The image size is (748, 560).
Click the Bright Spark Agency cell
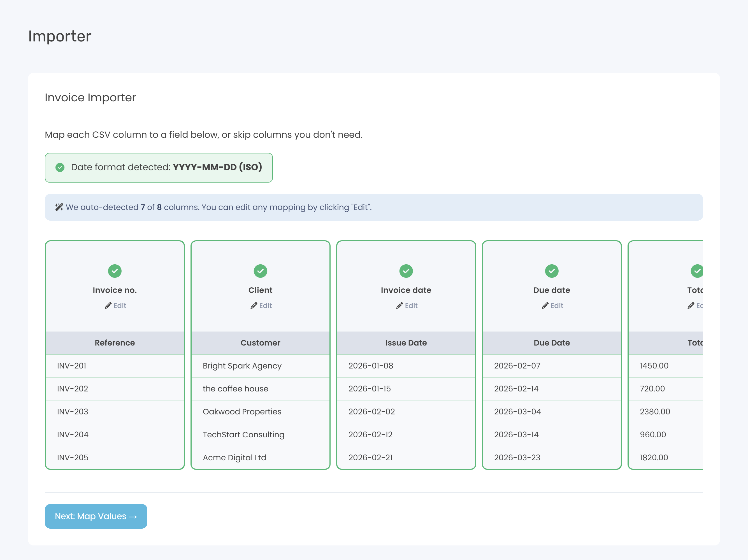click(260, 366)
